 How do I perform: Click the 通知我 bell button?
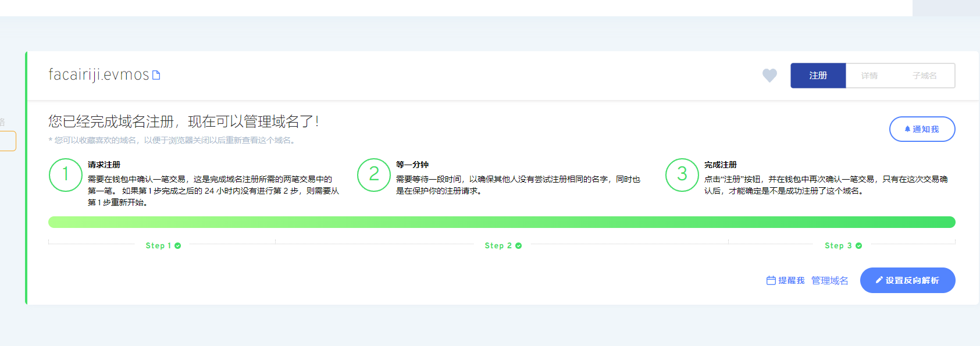coord(922,129)
